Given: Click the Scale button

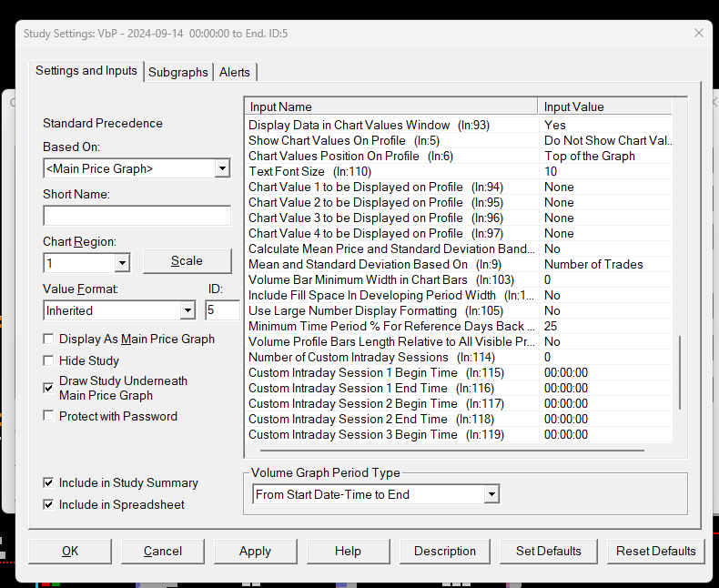Looking at the screenshot, I should tap(187, 261).
